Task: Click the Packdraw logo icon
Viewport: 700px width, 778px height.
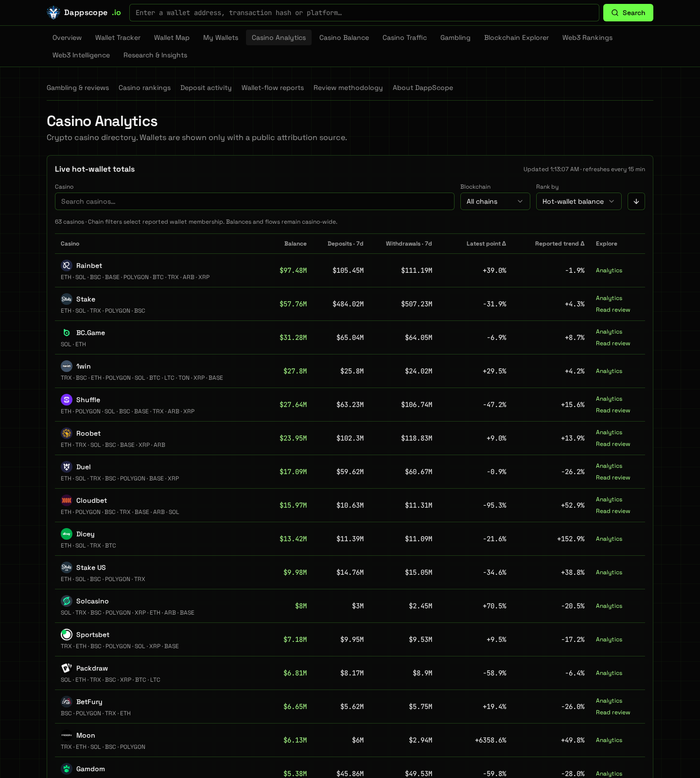Action: [67, 668]
